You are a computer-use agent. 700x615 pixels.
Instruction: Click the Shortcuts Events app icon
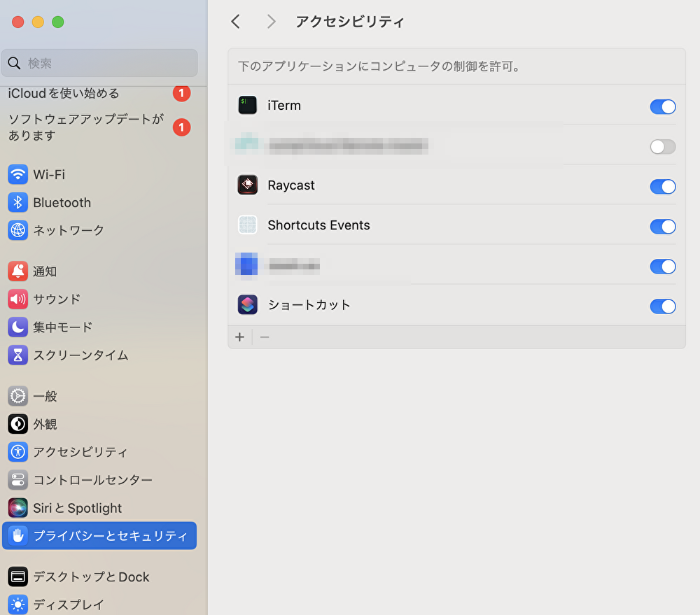(247, 225)
